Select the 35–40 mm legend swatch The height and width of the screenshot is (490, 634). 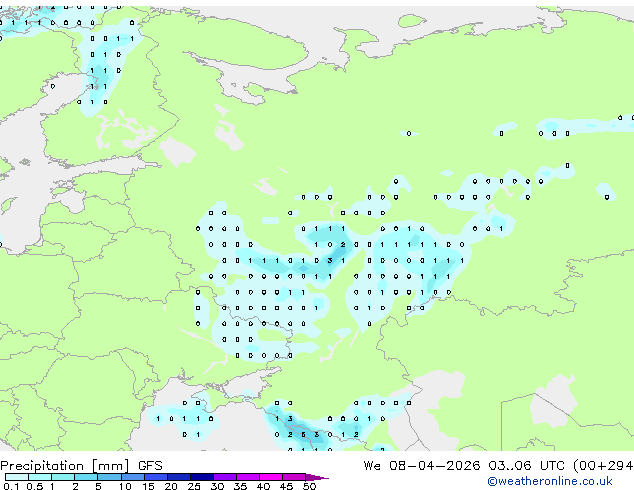coord(248,477)
